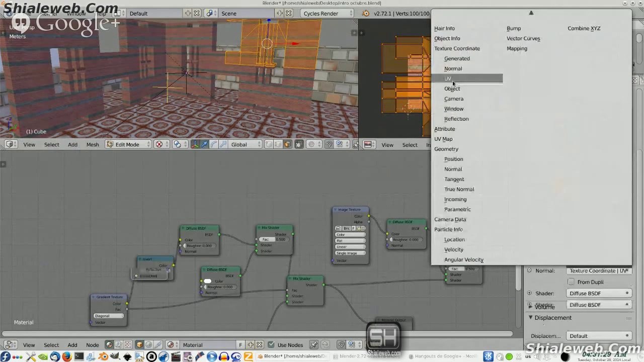Toggle snap magnet in Node editor header
The width and height of the screenshot is (644, 362).
(x=342, y=345)
